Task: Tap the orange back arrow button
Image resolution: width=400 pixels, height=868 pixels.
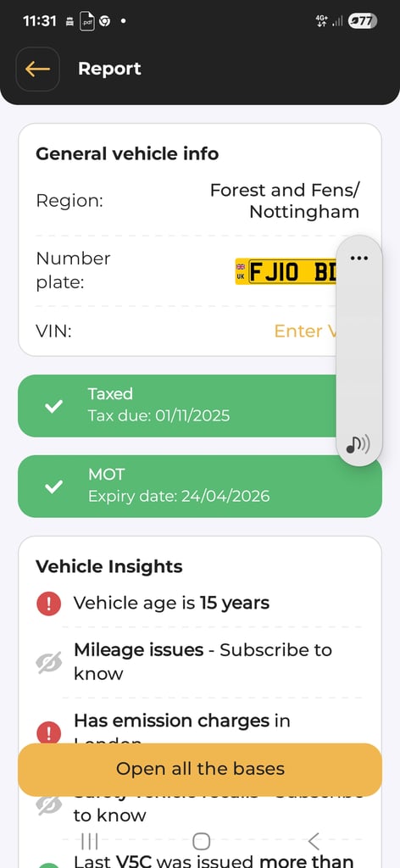Action: [37, 70]
